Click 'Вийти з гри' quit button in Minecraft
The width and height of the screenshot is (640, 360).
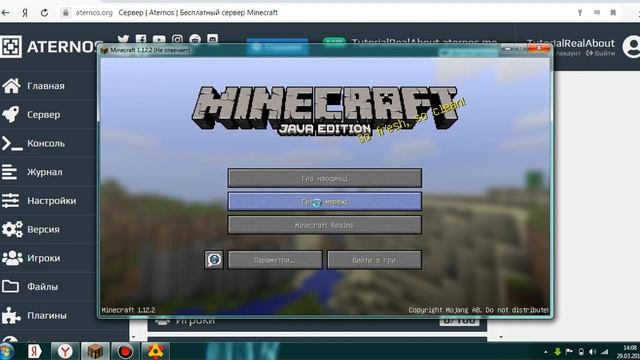coord(374,260)
